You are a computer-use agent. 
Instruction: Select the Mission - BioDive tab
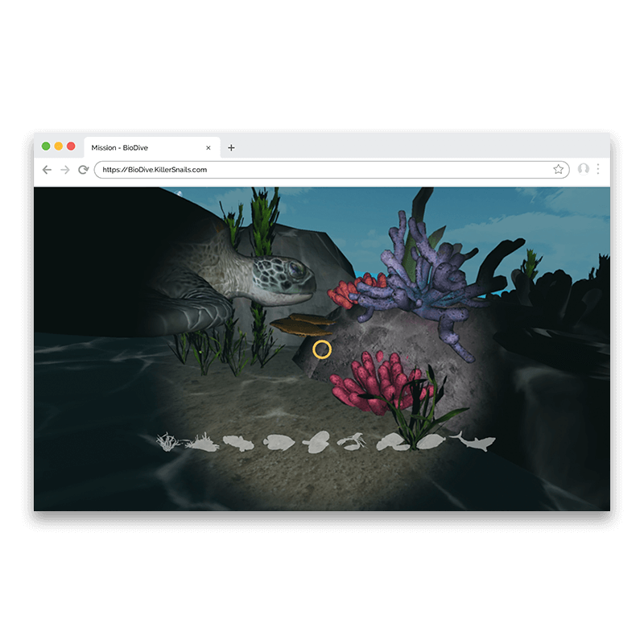click(x=137, y=148)
